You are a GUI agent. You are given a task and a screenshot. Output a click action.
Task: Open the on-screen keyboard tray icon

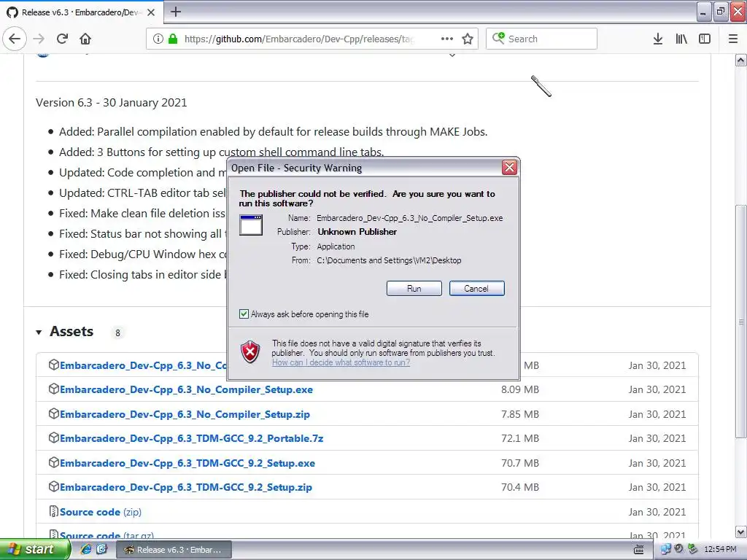[x=639, y=550]
